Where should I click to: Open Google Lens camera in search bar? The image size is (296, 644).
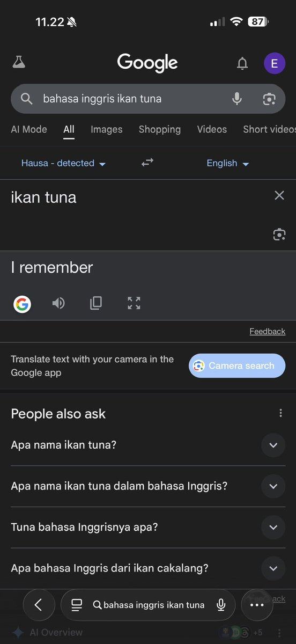(x=269, y=99)
